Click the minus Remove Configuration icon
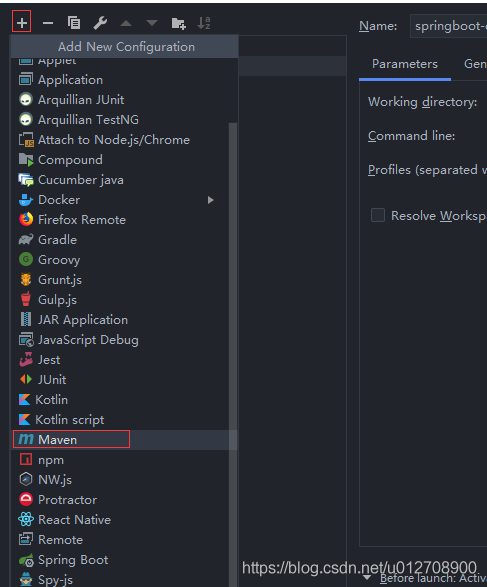This screenshot has height=587, width=487. click(x=48, y=23)
